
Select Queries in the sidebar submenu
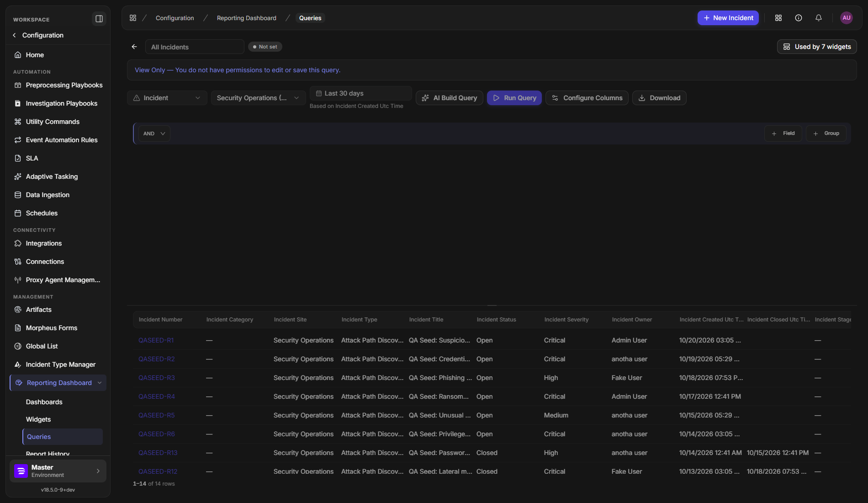click(x=63, y=437)
